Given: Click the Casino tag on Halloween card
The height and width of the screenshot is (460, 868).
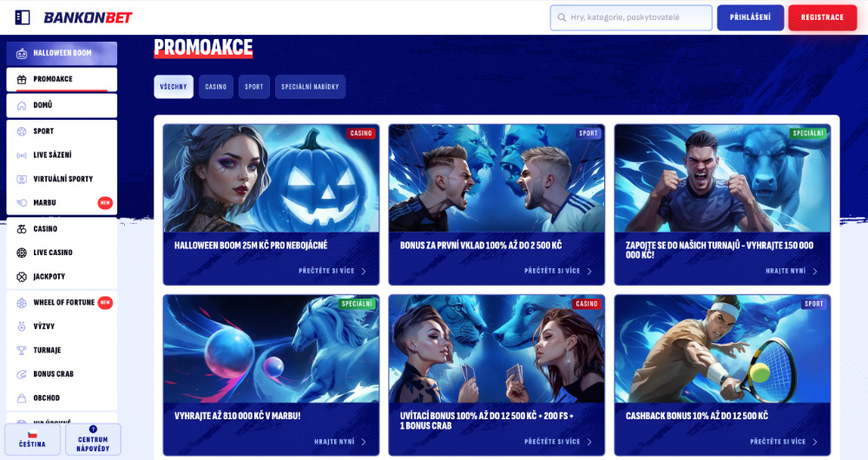Looking at the screenshot, I should pos(361,134).
